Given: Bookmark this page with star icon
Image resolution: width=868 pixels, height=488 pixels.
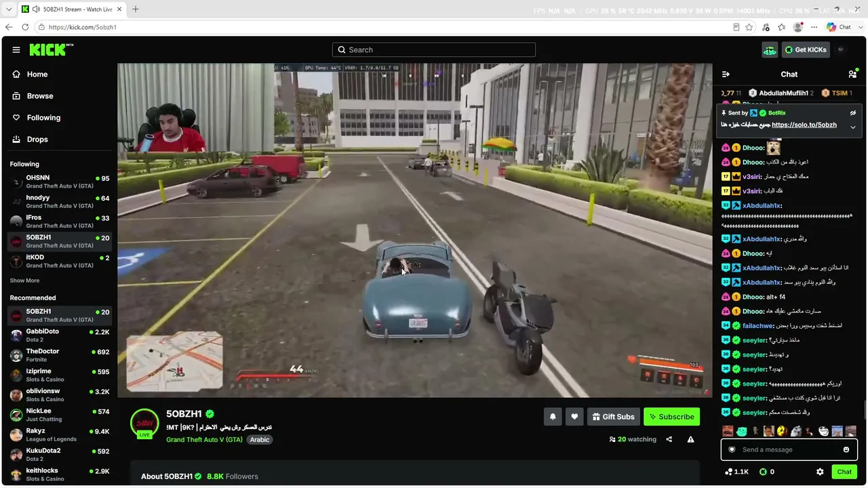Looking at the screenshot, I should click(x=749, y=27).
